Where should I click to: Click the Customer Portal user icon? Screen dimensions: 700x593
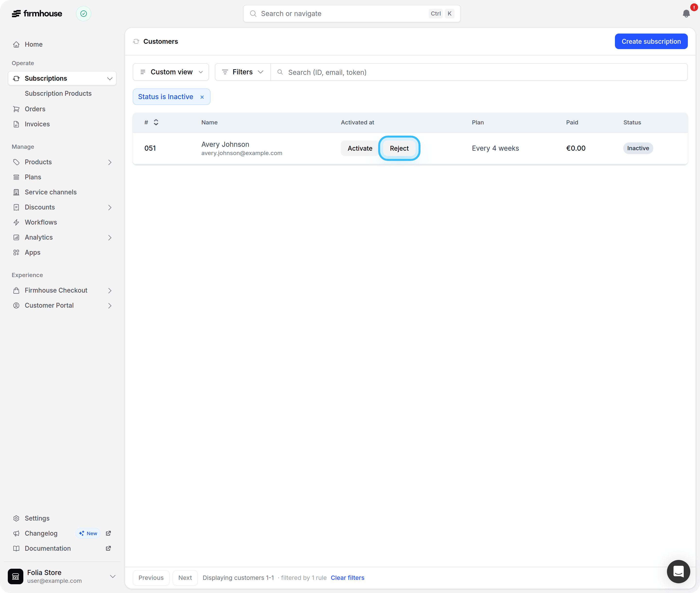[x=16, y=305]
